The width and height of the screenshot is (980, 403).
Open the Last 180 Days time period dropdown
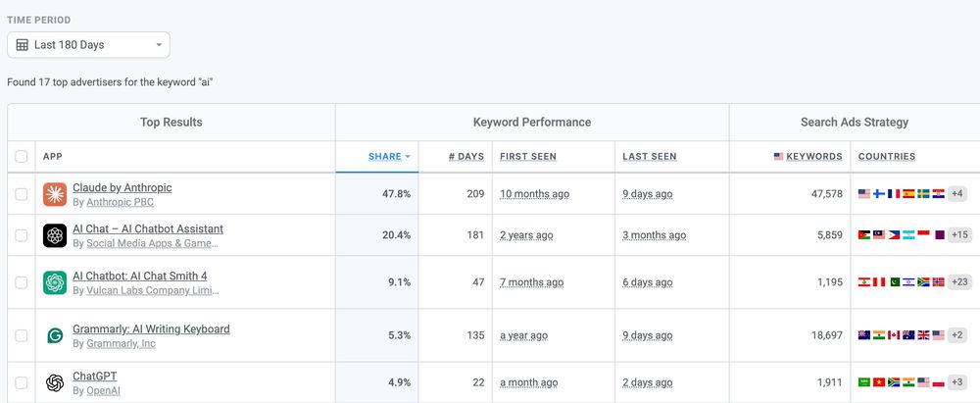point(88,45)
